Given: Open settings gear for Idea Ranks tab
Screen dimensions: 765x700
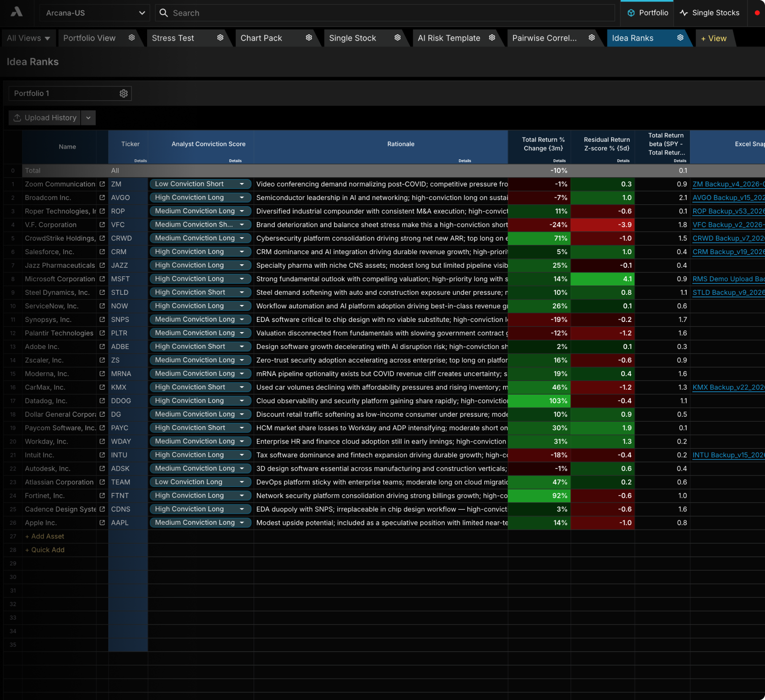Looking at the screenshot, I should (680, 38).
